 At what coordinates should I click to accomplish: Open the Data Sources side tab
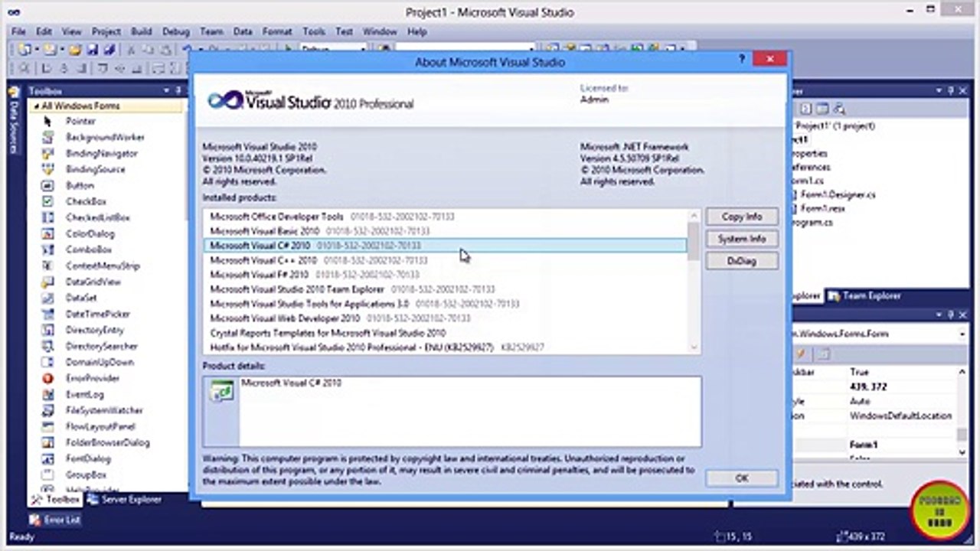(13, 121)
